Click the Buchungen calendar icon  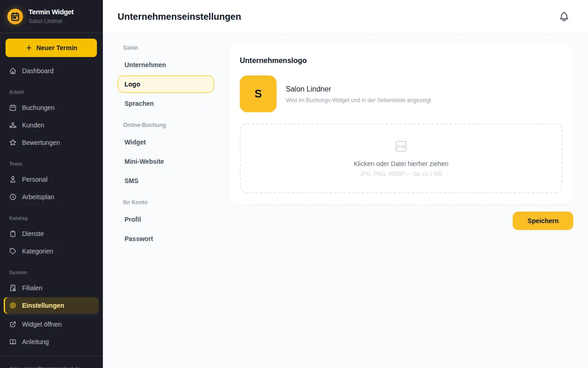(x=13, y=108)
